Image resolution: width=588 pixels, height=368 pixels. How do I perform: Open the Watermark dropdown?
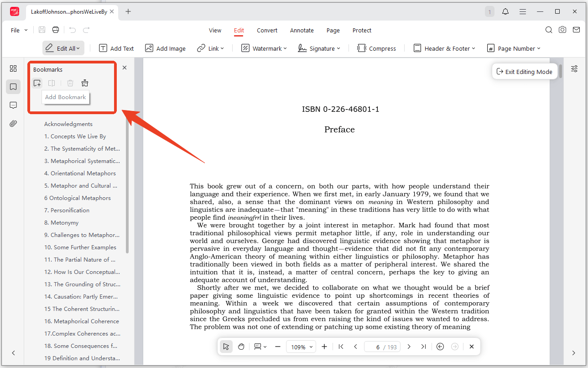264,48
